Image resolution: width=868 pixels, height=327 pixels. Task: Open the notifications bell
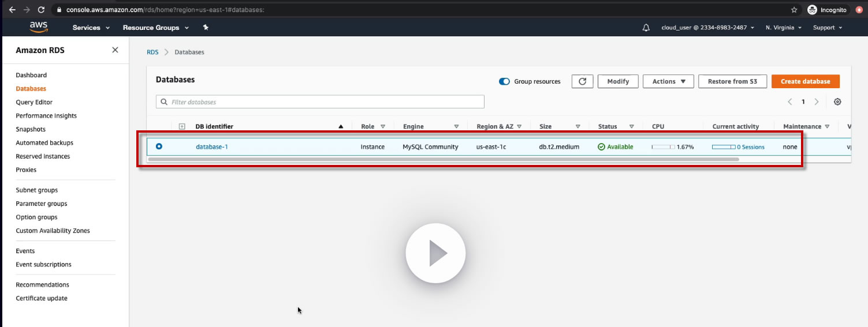(646, 28)
